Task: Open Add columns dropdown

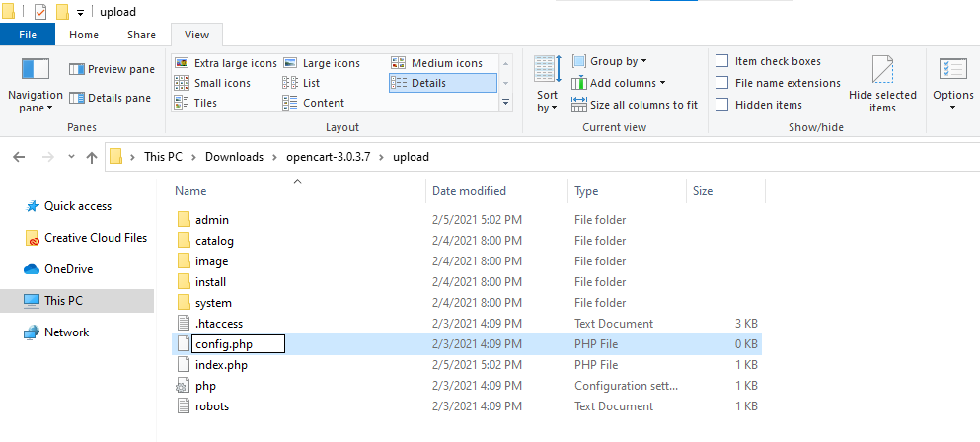Action: [627, 83]
